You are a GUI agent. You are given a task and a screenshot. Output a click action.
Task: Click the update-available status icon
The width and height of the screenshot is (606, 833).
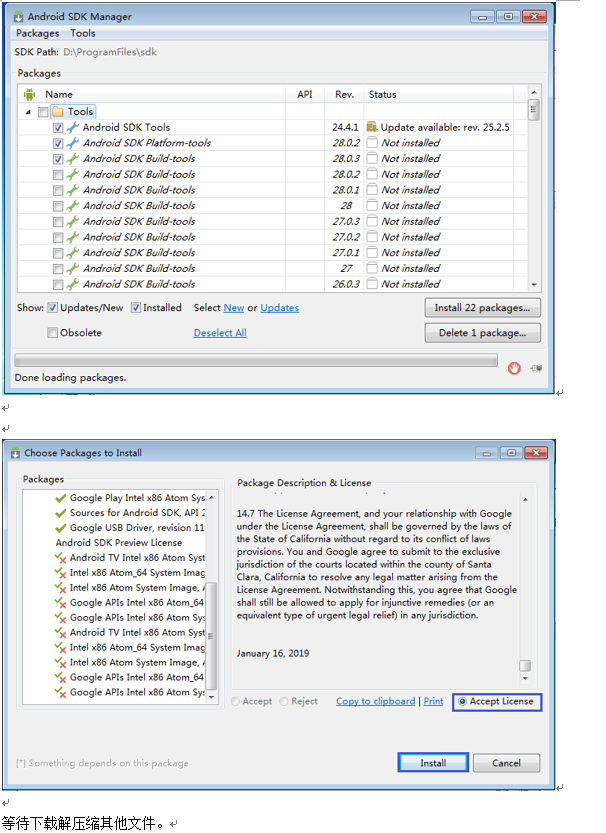[372, 127]
